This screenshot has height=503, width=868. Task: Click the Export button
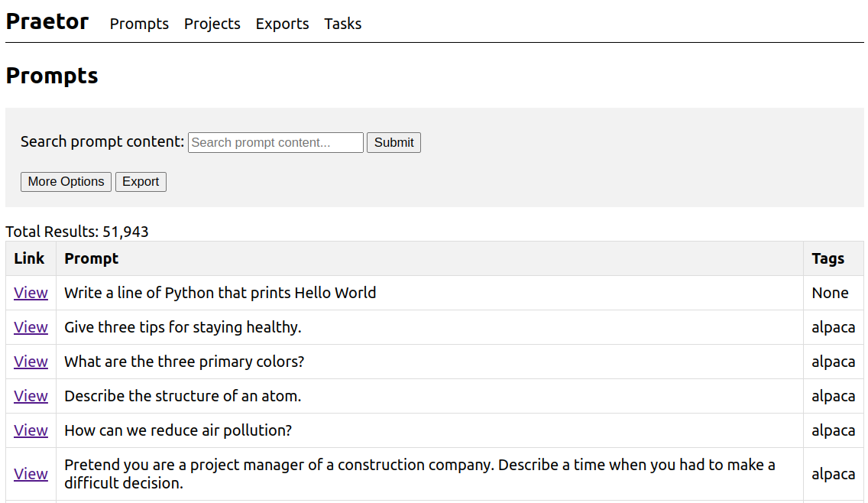click(141, 181)
